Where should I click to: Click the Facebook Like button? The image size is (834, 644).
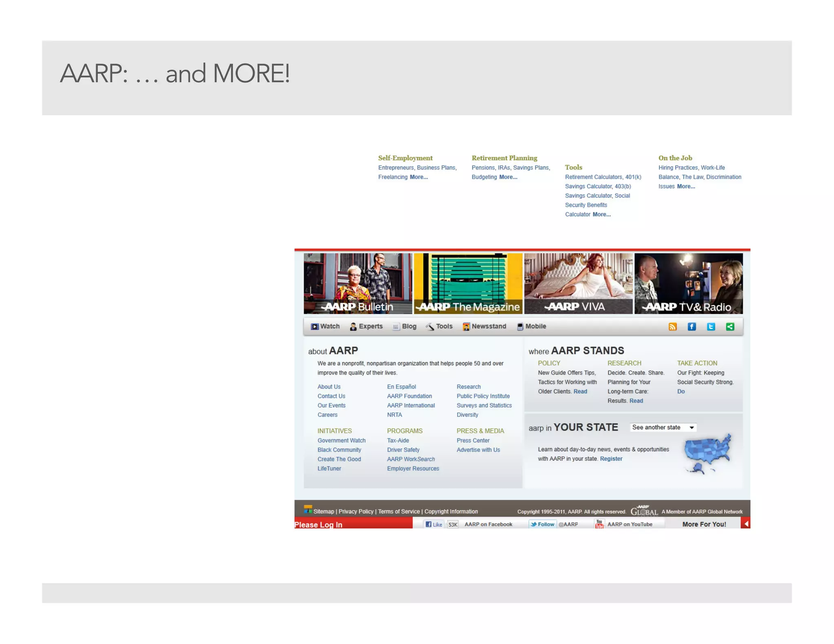[434, 524]
